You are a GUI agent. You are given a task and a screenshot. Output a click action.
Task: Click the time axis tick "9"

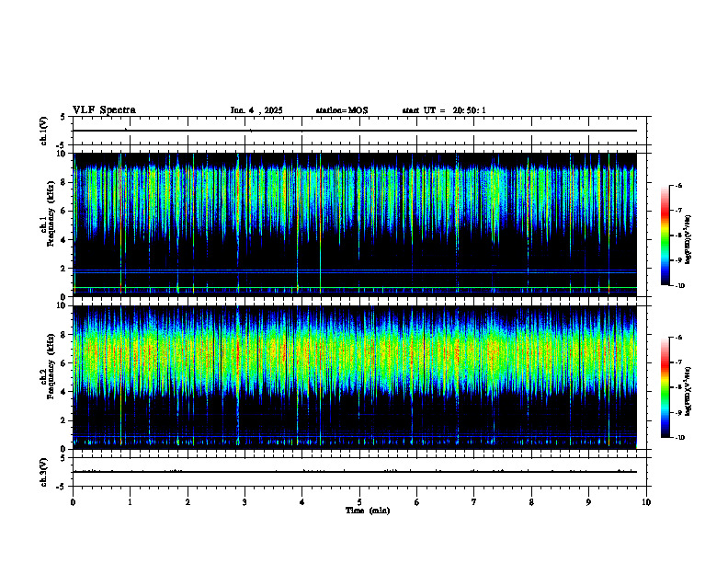point(588,502)
